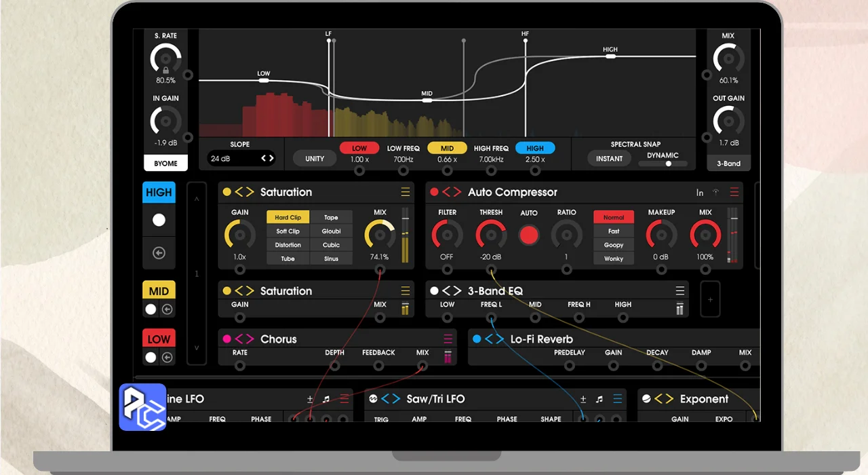This screenshot has width=868, height=475.
Task: Click the MIX knob at top right
Action: pos(728,60)
